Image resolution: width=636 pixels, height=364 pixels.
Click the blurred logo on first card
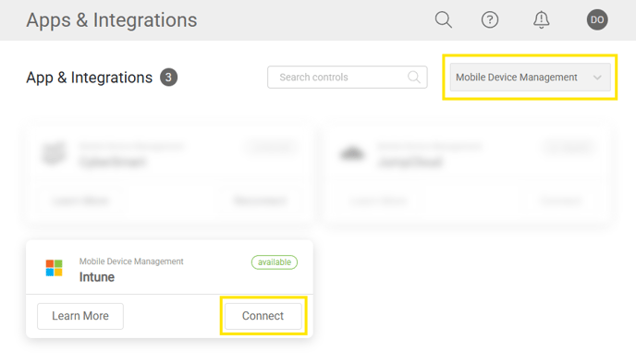54,153
